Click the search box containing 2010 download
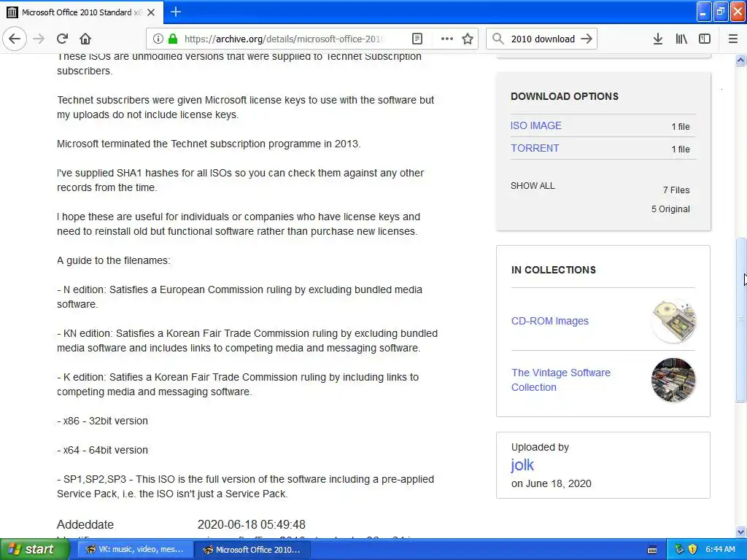747x560 pixels. point(543,39)
